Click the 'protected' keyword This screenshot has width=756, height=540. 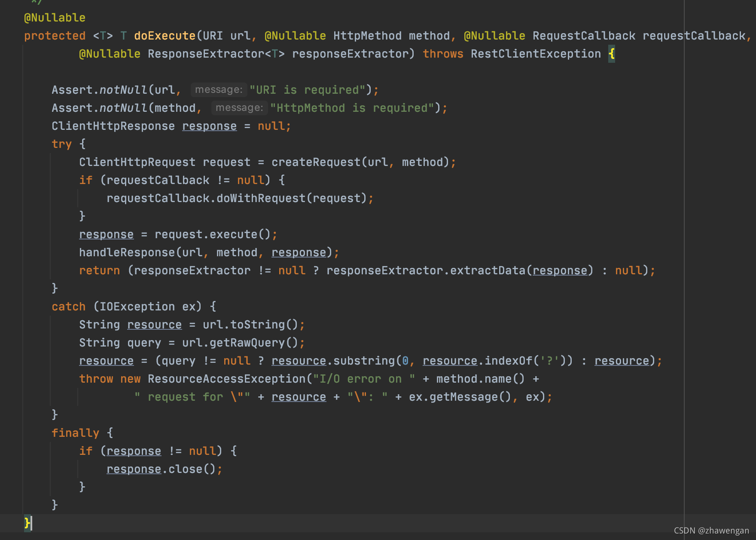point(55,36)
